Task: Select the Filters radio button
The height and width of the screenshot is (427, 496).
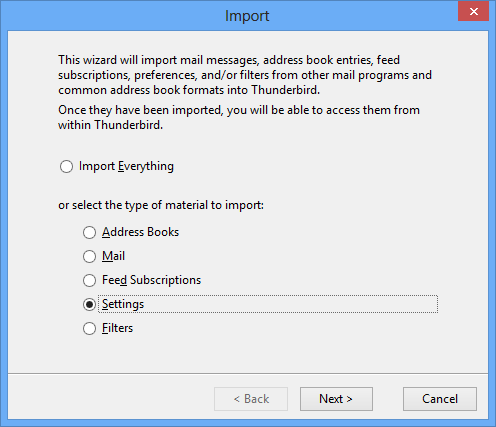Action: click(x=89, y=328)
